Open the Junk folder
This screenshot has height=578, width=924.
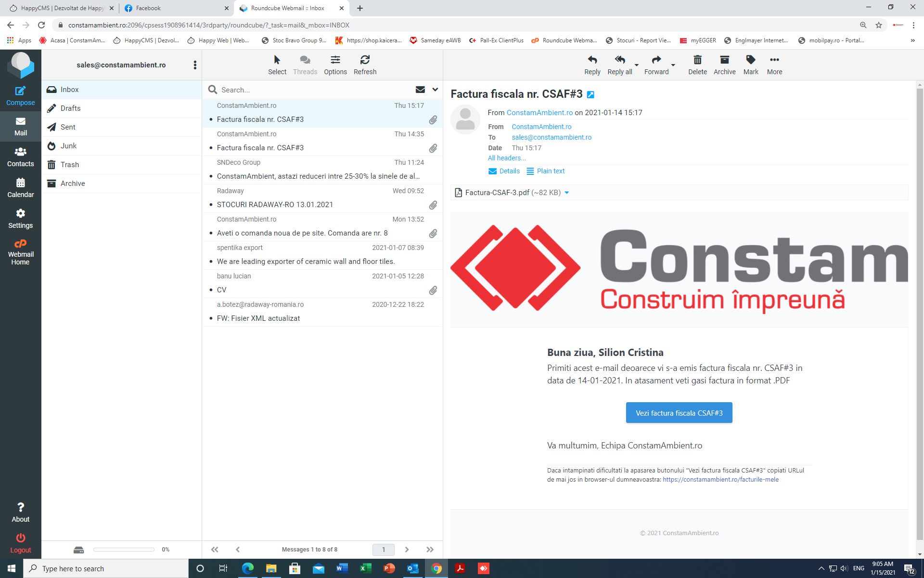[121, 146]
